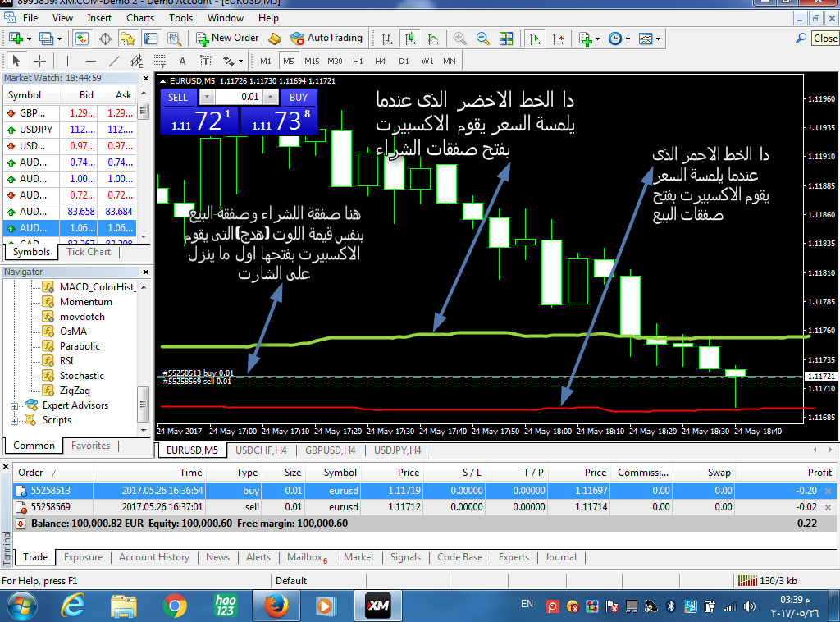Viewport: 840px width, 622px height.
Task: Switch timeframe to H1
Action: [x=358, y=61]
